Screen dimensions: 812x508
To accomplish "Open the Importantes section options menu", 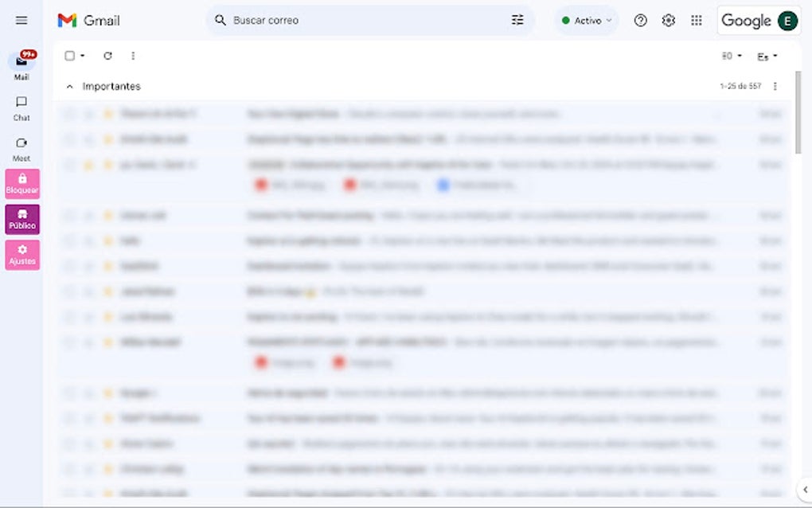I will click(775, 86).
